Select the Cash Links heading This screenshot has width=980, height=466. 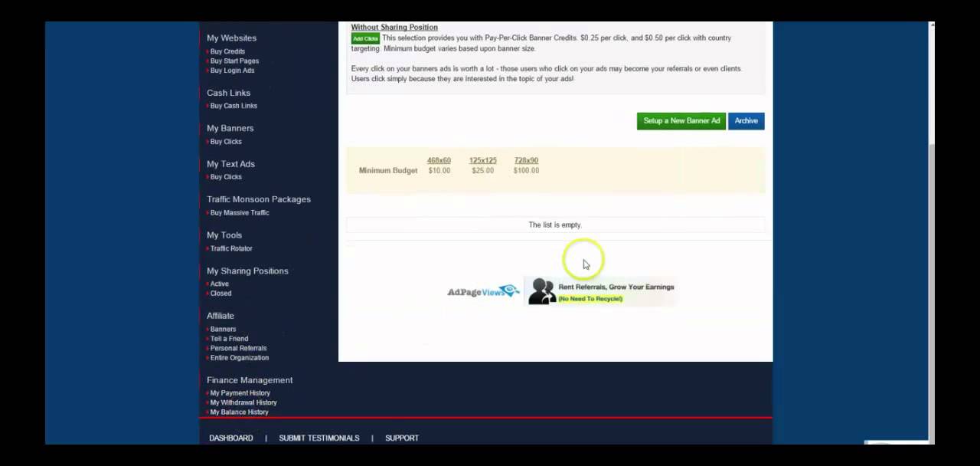[228, 93]
